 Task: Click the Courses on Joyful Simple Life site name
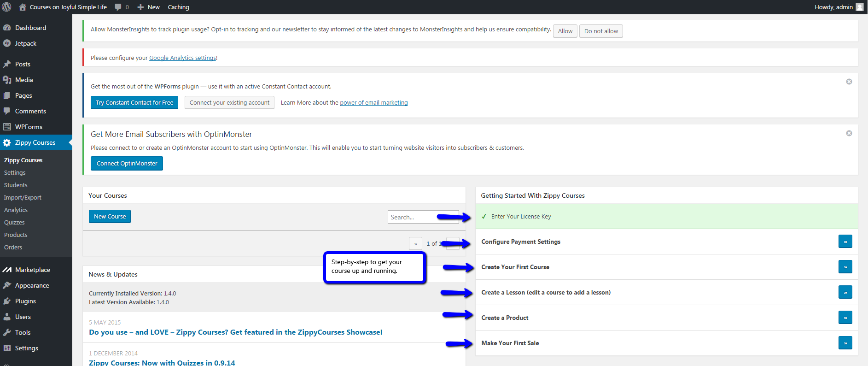tap(68, 7)
